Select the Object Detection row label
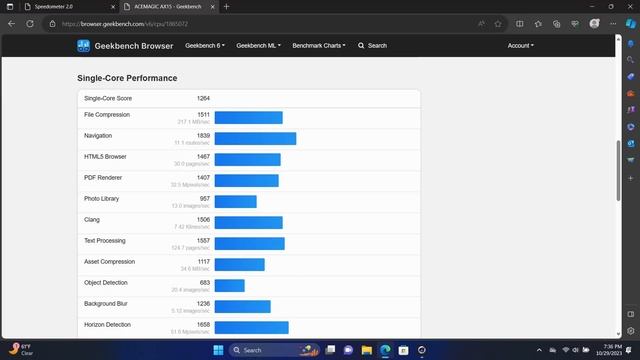The image size is (640, 360). point(106,283)
